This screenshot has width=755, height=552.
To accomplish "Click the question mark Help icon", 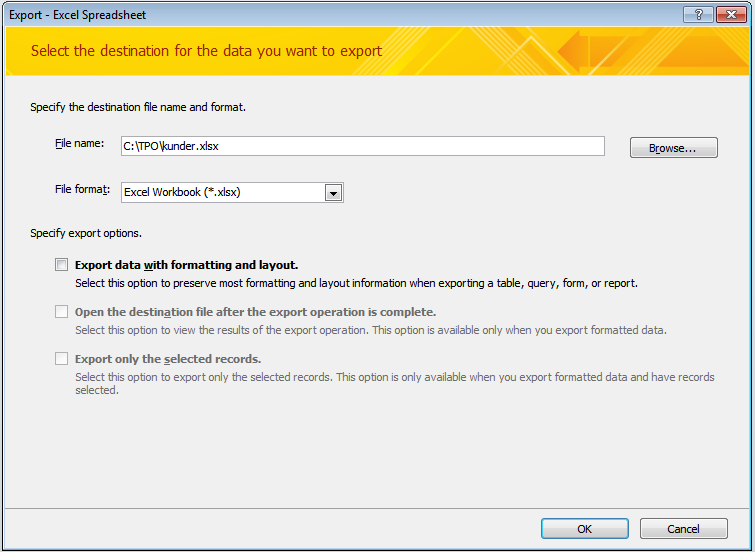I will 698,14.
